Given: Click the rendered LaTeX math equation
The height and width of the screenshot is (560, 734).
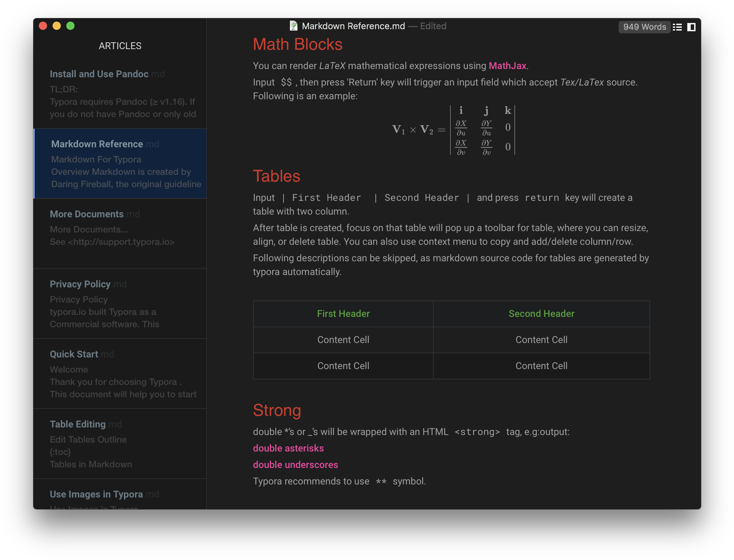Looking at the screenshot, I should [453, 130].
